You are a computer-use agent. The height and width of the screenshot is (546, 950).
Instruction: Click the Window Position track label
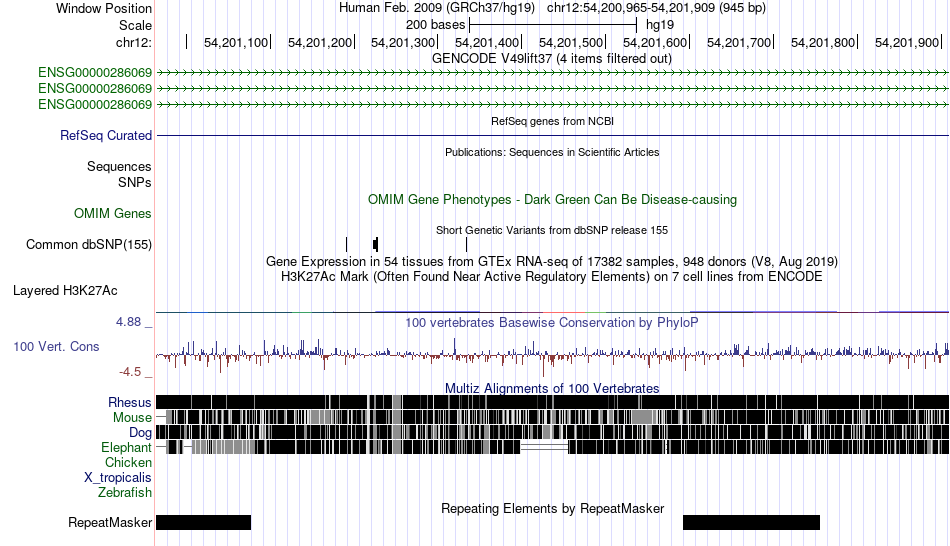click(x=104, y=8)
